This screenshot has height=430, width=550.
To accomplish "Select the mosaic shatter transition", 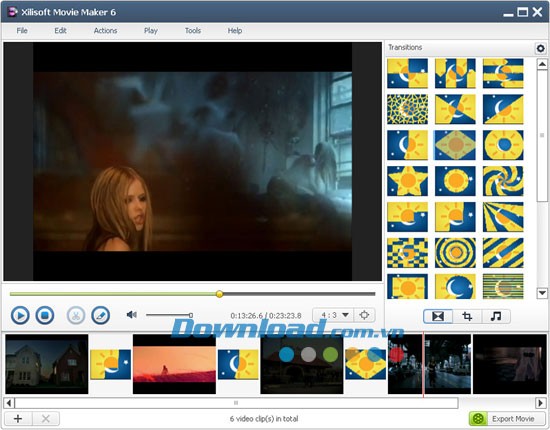I will 407,109.
